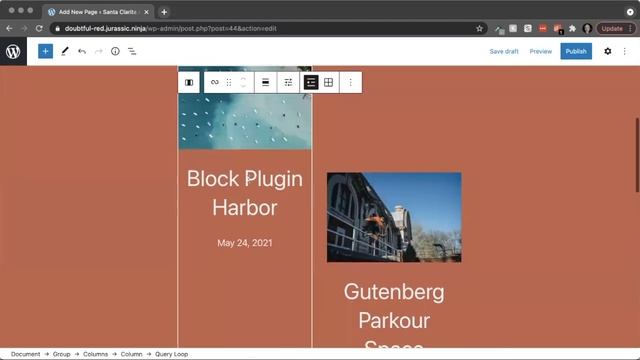Reload the browser page

[x=39, y=29]
